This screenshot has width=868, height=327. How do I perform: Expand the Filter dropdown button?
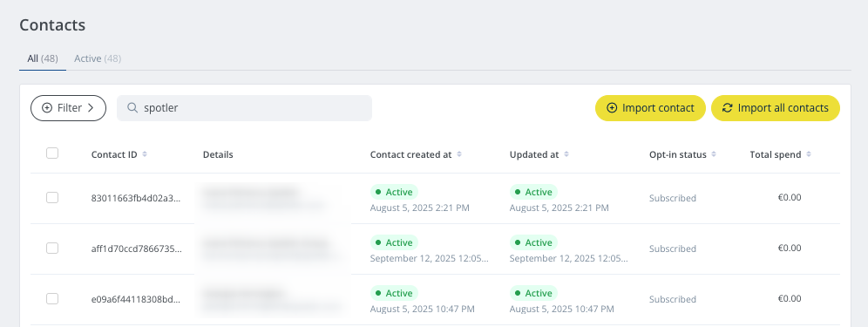[x=68, y=108]
